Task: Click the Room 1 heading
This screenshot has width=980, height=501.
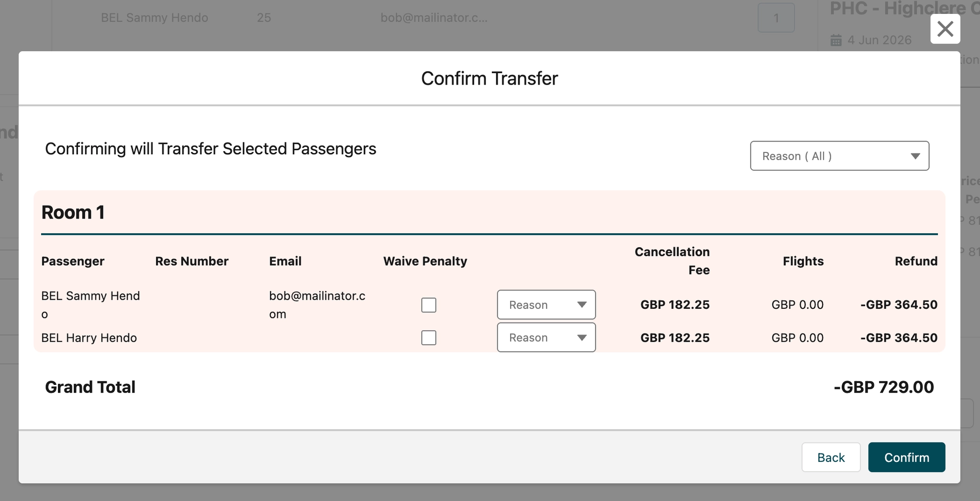Action: pyautogui.click(x=73, y=212)
